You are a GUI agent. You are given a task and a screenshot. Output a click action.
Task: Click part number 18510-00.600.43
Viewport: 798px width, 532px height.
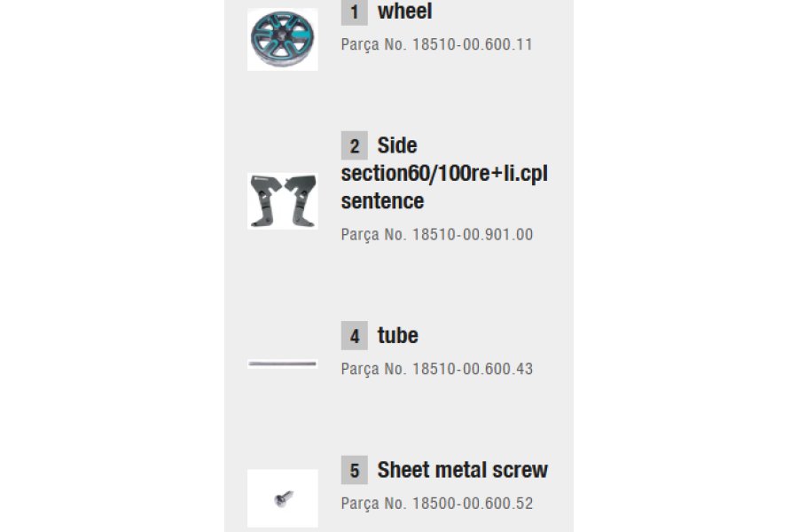(473, 369)
